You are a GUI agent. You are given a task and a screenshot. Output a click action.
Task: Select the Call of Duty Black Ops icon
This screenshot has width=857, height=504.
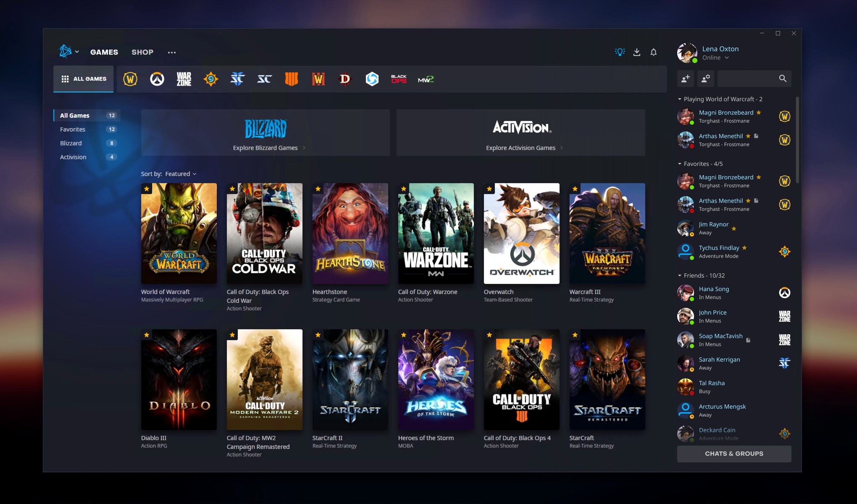click(397, 79)
